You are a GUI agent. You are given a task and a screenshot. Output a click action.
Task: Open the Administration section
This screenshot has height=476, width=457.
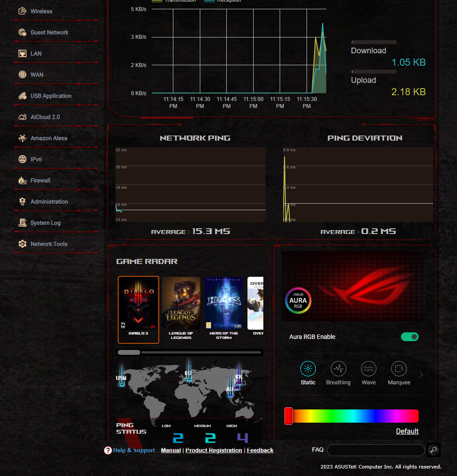49,201
